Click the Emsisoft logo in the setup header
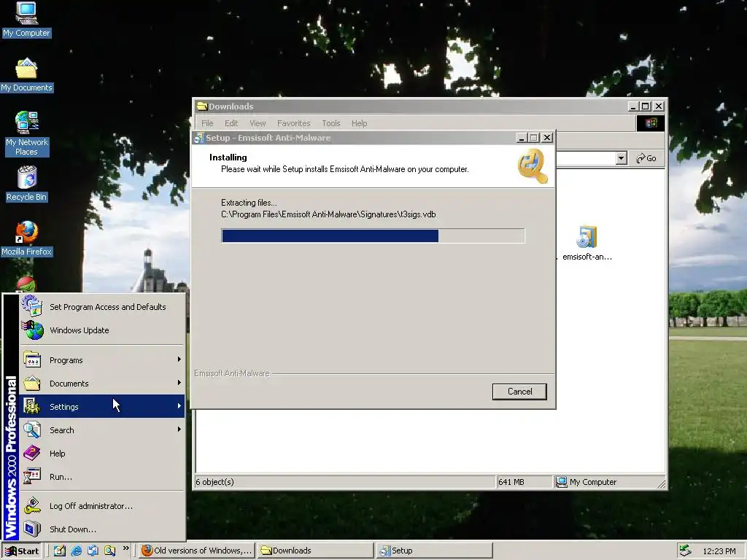 (x=533, y=166)
